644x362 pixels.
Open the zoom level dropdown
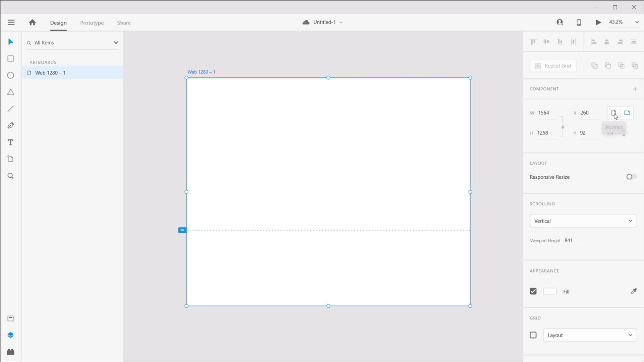pyautogui.click(x=637, y=22)
